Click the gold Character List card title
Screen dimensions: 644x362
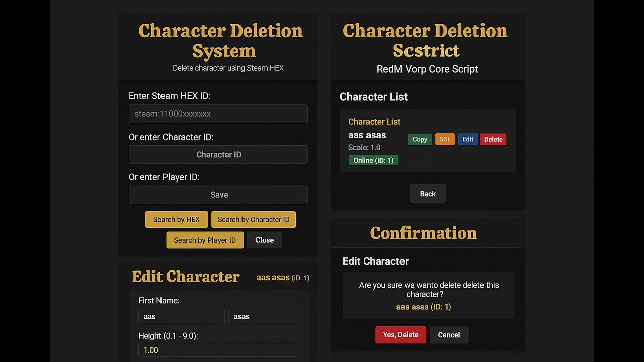(374, 122)
